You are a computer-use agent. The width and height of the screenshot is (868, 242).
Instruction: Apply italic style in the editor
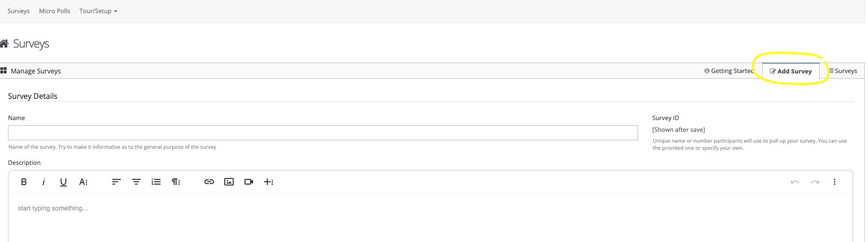click(x=44, y=182)
